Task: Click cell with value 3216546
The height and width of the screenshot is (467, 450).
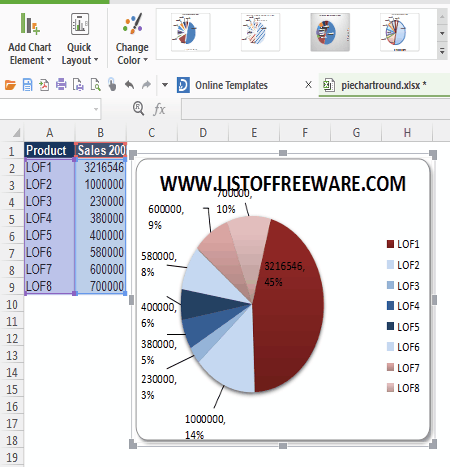Action: (101, 167)
